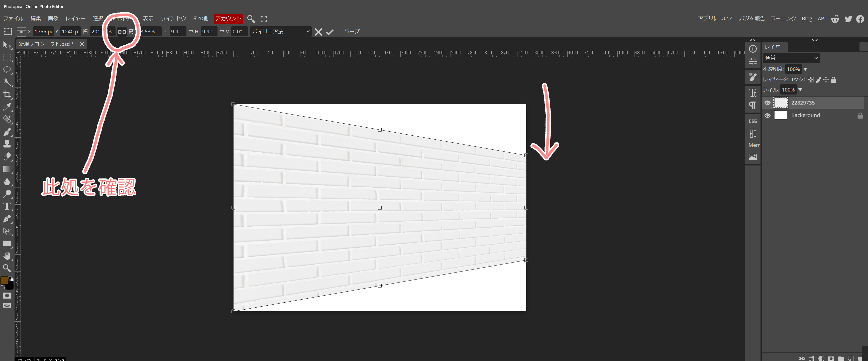Hide the Background layer
Screen dimensions: 868x361
[767, 116]
